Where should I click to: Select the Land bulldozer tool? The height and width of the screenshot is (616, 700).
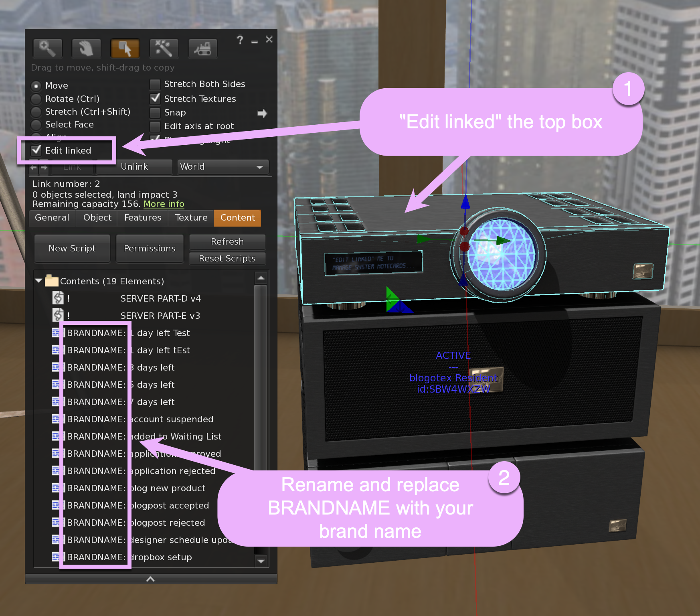(x=202, y=48)
